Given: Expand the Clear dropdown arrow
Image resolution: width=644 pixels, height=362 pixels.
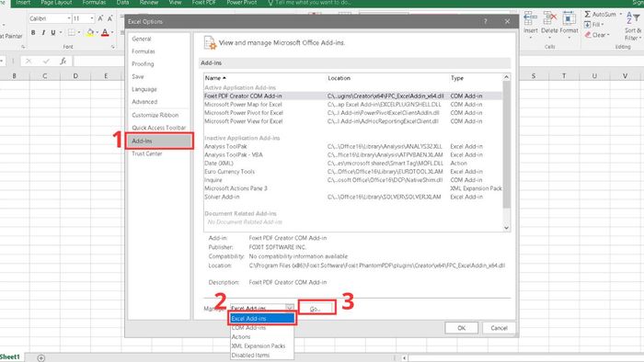Looking at the screenshot, I should (x=608, y=35).
